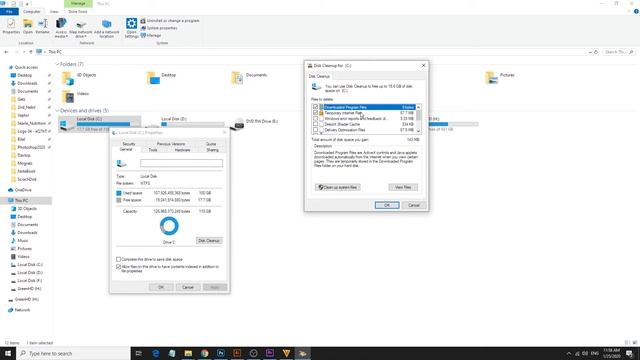
Task: Open the Hardware tab in Properties
Action: [182, 150]
